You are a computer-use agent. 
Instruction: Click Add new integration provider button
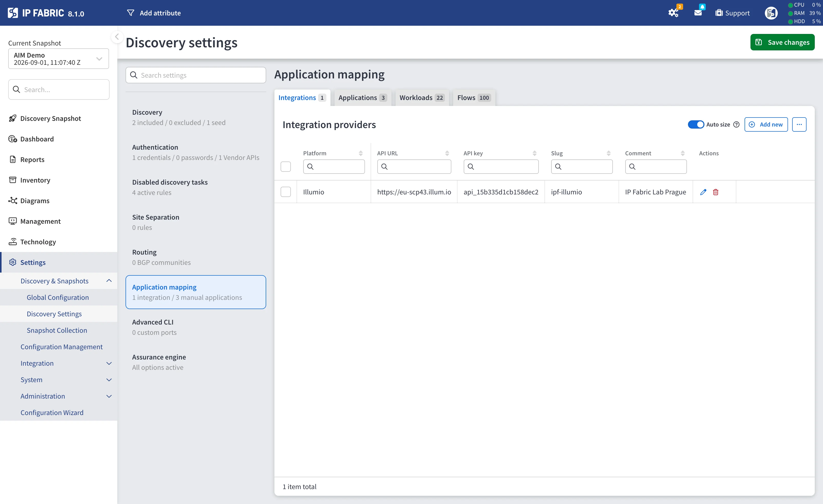coord(766,124)
